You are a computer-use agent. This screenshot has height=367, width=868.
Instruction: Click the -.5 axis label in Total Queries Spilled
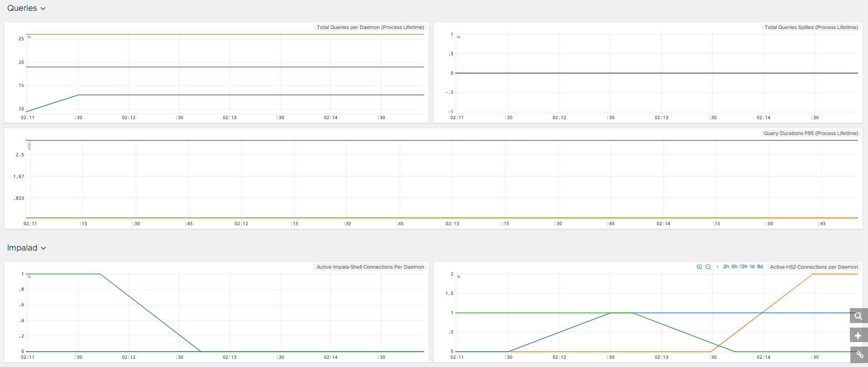click(x=449, y=92)
